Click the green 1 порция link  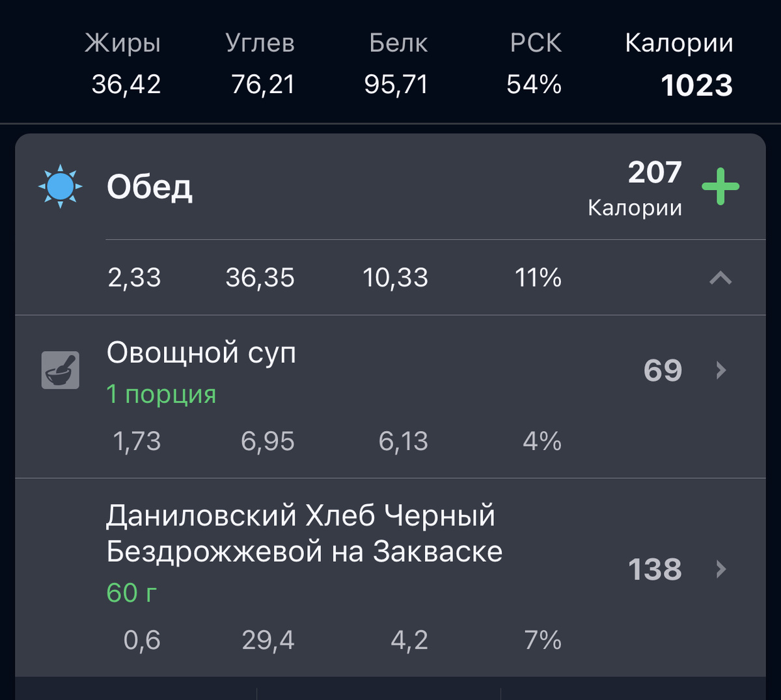(x=161, y=395)
